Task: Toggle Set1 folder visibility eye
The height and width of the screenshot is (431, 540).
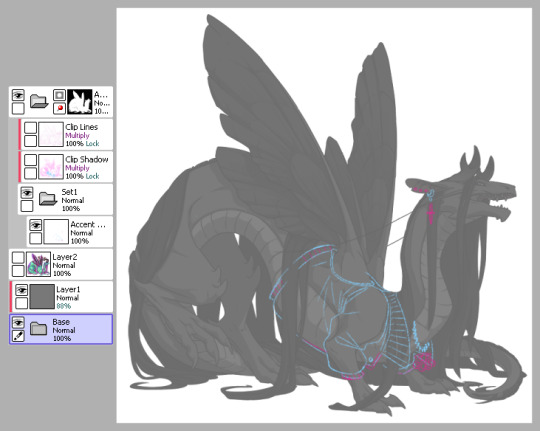Action: click(27, 193)
